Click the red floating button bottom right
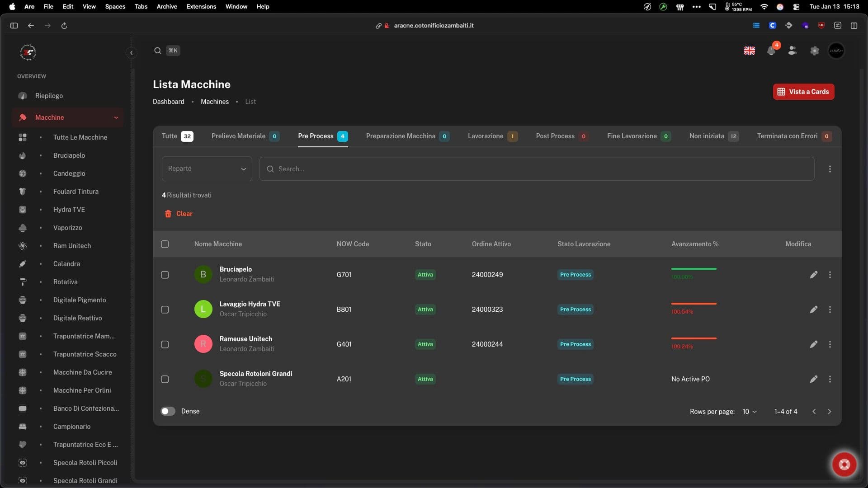This screenshot has height=488, width=868. (x=844, y=464)
